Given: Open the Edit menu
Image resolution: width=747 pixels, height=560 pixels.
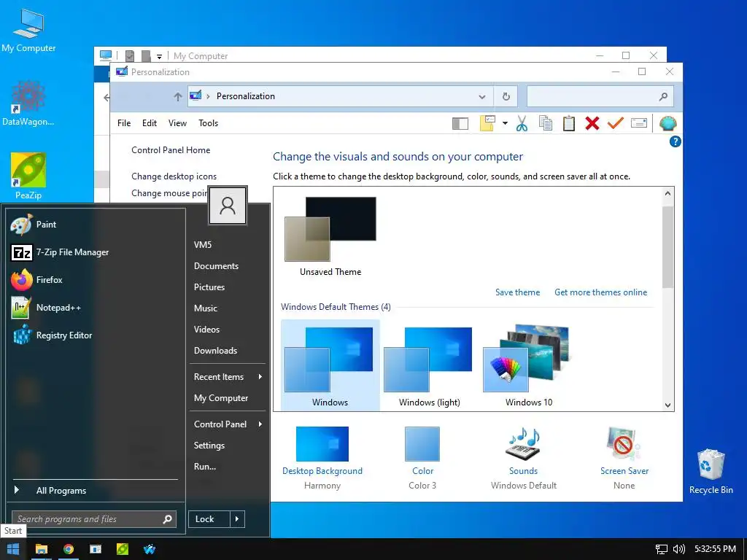Looking at the screenshot, I should [149, 123].
